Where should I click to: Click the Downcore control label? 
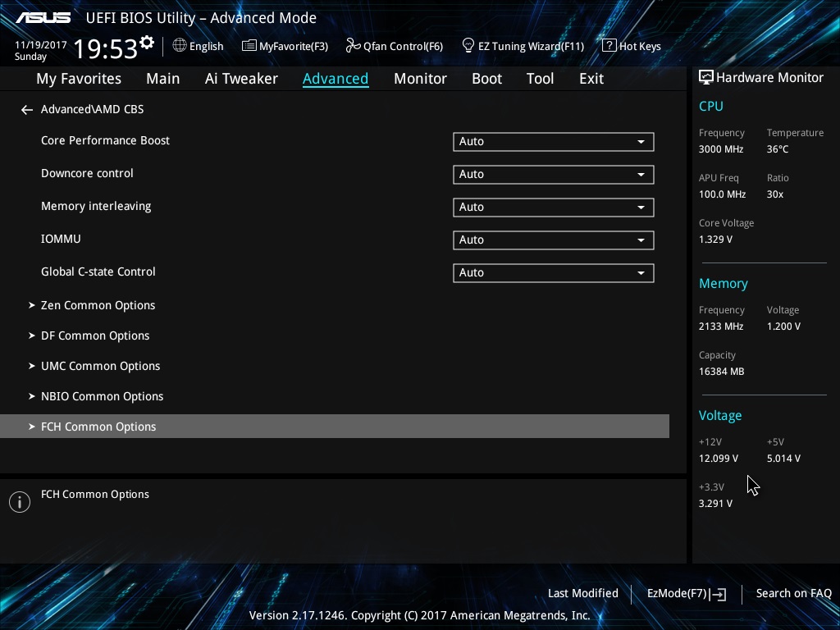coord(87,174)
